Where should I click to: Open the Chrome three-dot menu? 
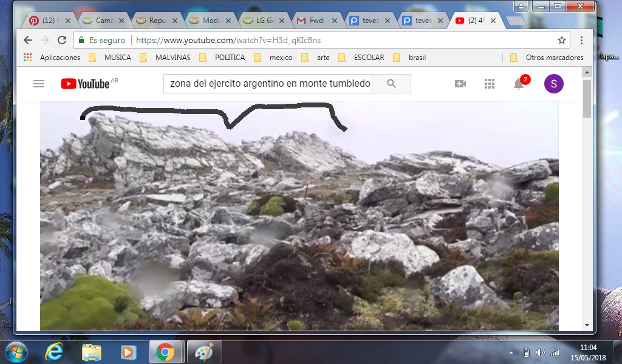click(x=581, y=40)
